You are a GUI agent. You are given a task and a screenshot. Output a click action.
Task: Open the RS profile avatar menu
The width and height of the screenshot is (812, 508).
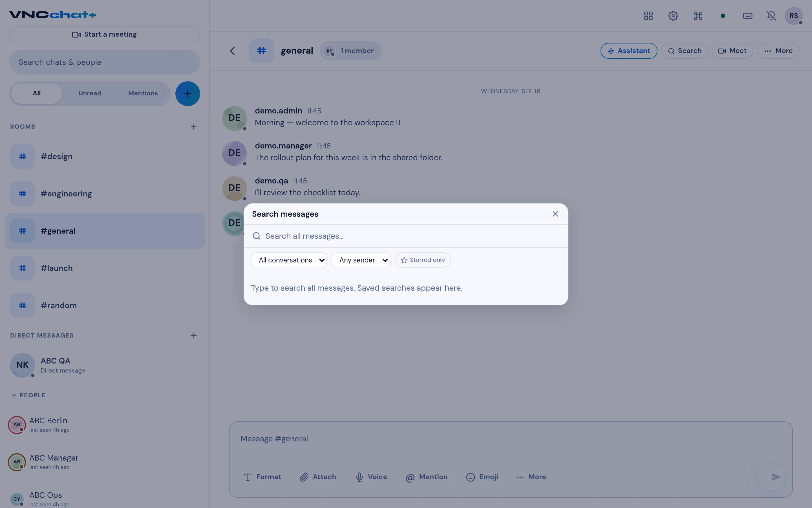(794, 16)
